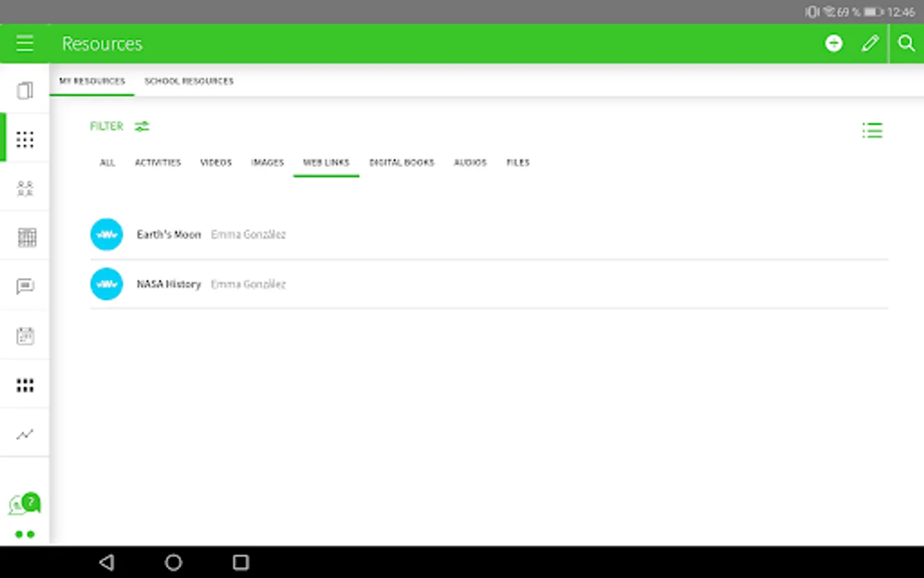This screenshot has height=578, width=924.
Task: Open the hamburger navigation menu
Action: (x=24, y=44)
